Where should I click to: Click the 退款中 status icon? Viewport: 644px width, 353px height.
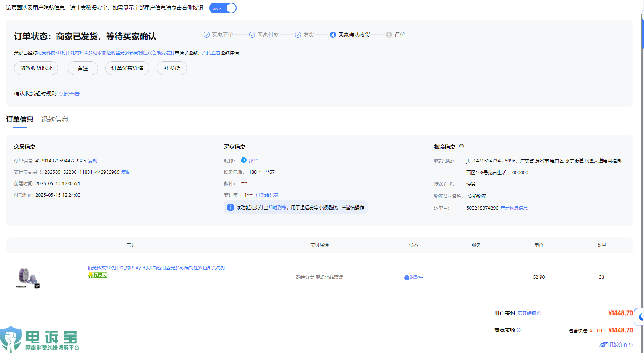tap(407, 278)
